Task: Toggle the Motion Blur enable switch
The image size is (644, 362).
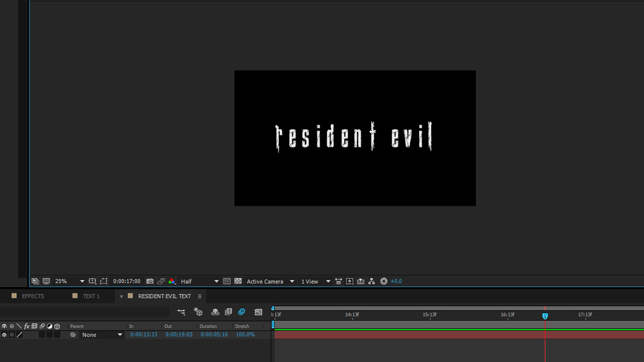Action: 242,312
